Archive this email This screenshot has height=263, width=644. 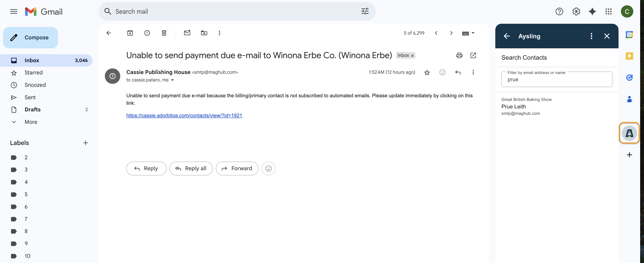(x=130, y=33)
